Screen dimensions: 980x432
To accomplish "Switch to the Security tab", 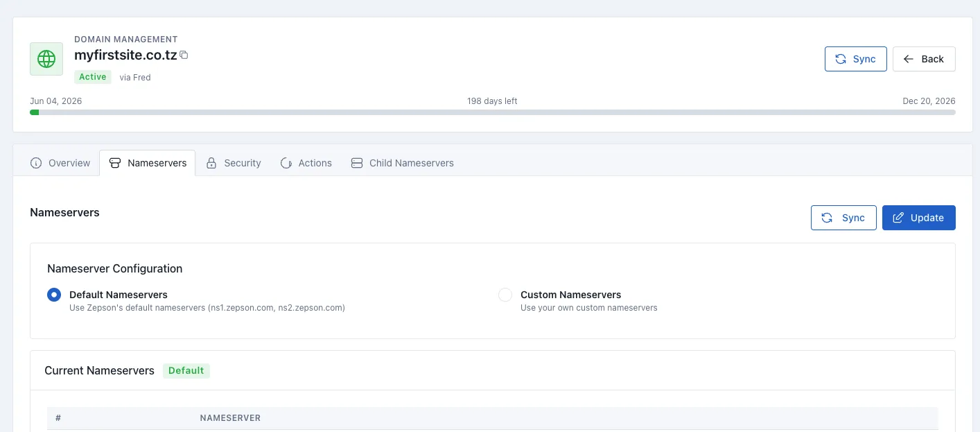I will tap(234, 163).
